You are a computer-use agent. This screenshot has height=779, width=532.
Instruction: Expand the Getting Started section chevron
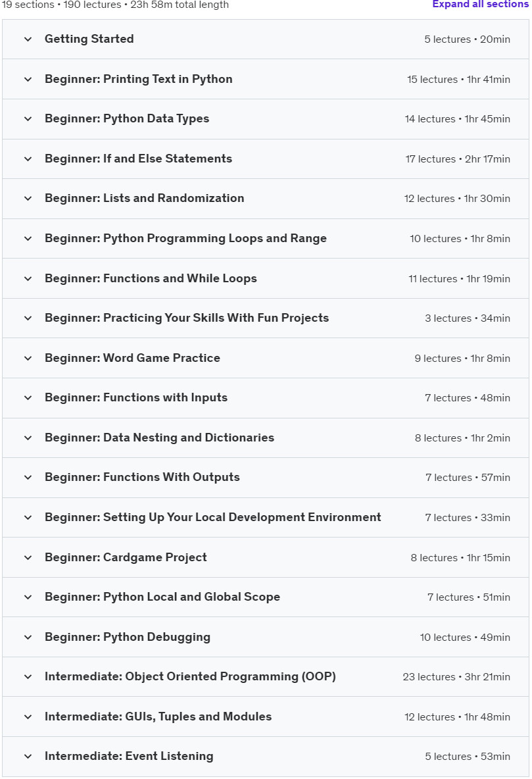pos(28,39)
